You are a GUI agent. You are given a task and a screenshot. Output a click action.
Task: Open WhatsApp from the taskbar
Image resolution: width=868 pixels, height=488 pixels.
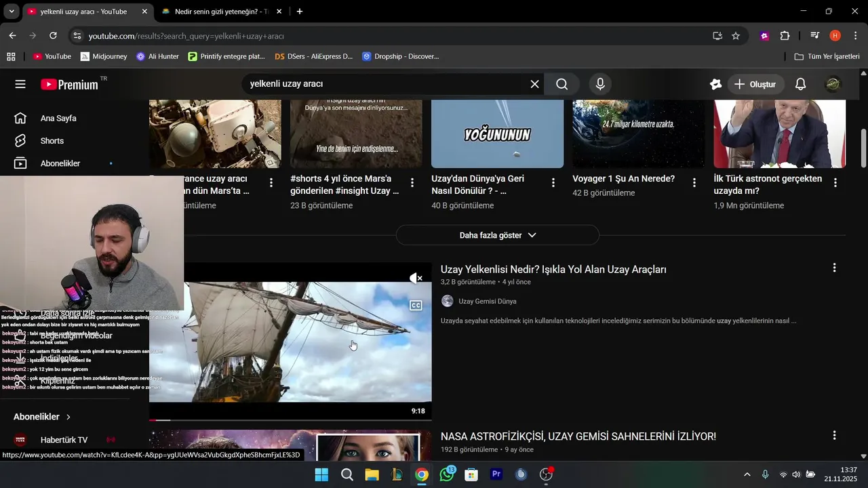point(447,474)
